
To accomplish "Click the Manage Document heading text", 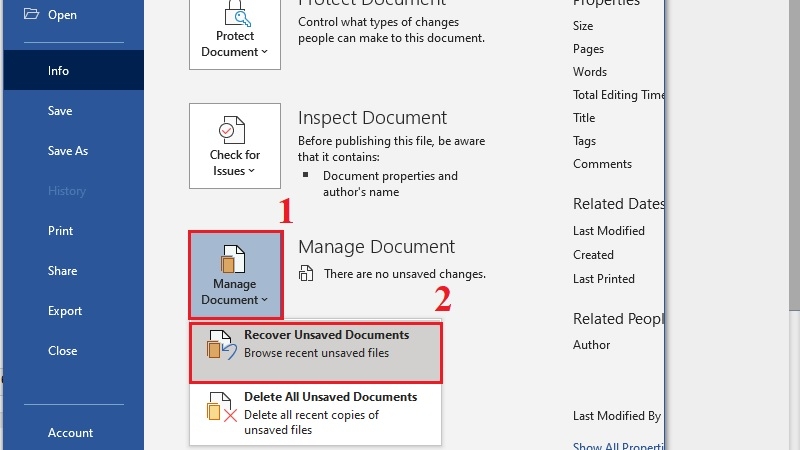I will (377, 247).
